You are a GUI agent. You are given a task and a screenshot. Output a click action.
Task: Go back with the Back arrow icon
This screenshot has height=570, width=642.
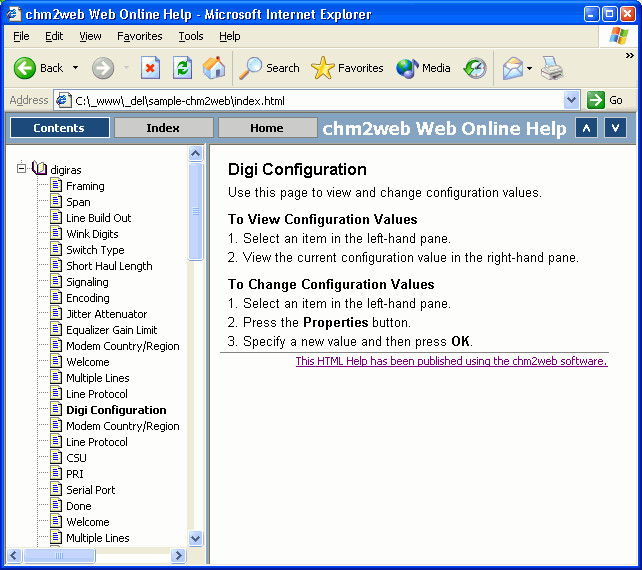click(25, 68)
